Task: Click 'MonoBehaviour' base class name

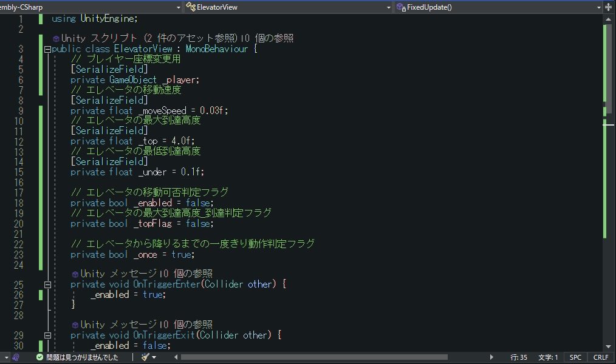Action: point(217,49)
